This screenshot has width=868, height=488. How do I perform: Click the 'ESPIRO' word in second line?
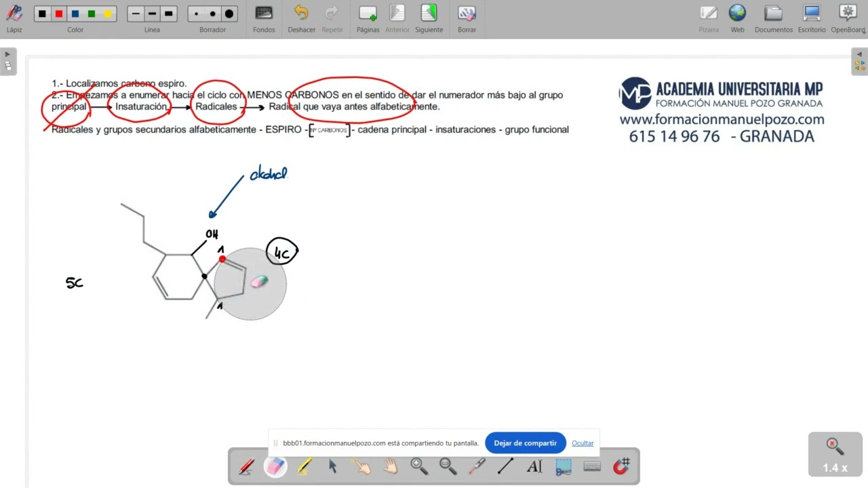click(283, 129)
